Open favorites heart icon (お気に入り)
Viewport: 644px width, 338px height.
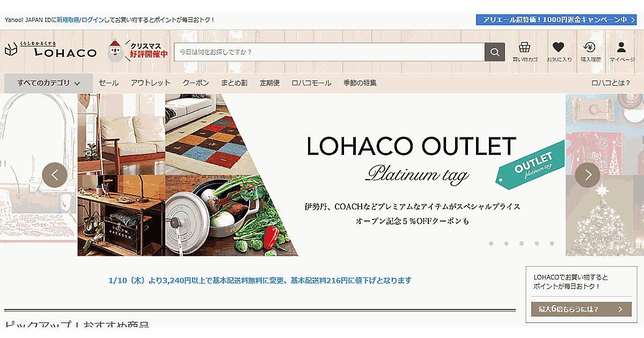(559, 52)
